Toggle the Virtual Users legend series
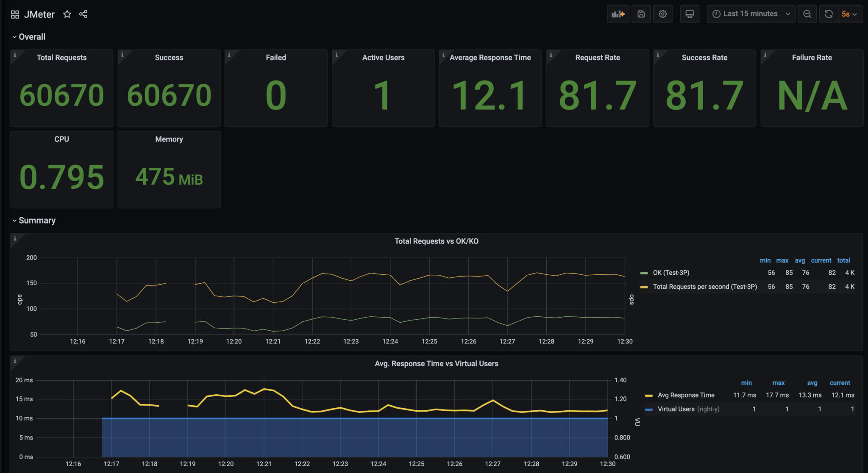 coord(676,409)
